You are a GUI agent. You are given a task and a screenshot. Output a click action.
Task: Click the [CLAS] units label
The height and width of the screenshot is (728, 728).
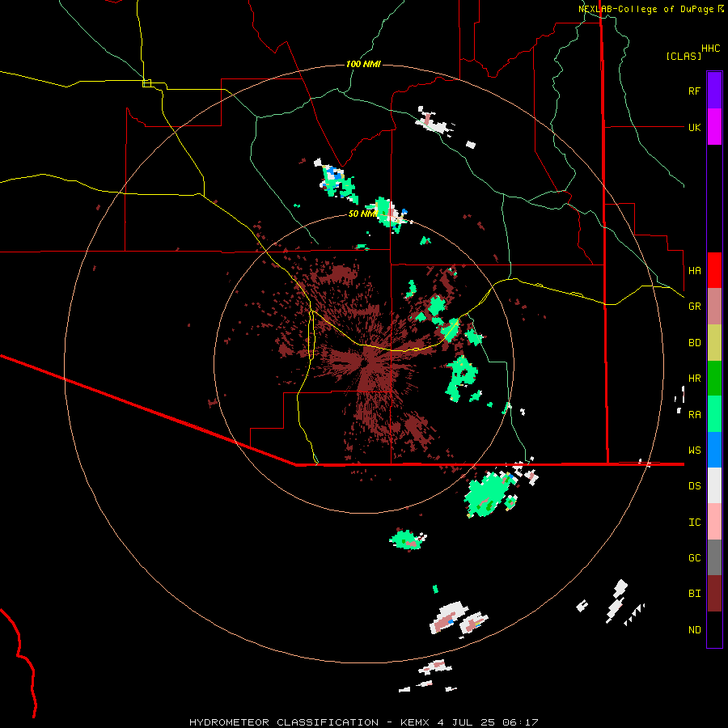coord(684,56)
